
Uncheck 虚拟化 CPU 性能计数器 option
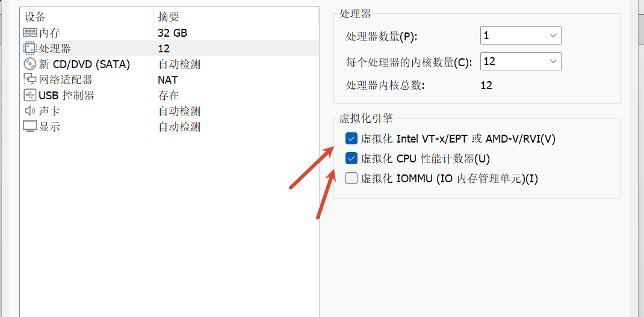point(351,158)
